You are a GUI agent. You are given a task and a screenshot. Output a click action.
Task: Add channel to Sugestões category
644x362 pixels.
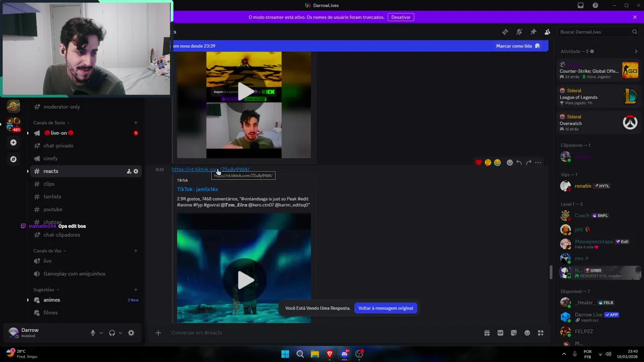pyautogui.click(x=136, y=290)
